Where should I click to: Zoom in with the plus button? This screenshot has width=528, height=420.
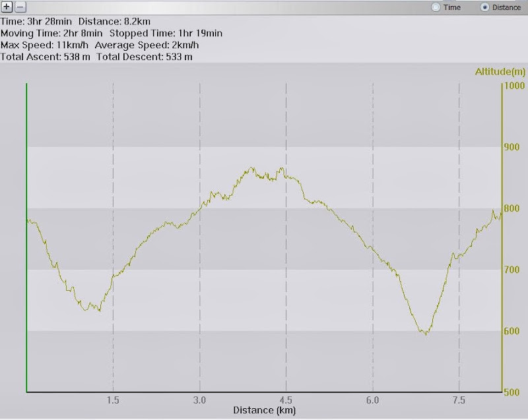click(7, 7)
